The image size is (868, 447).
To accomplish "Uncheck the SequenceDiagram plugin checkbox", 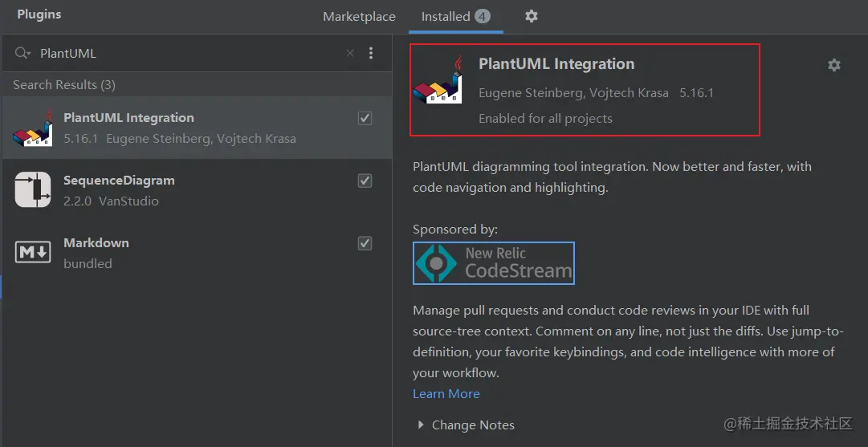I will (365, 181).
